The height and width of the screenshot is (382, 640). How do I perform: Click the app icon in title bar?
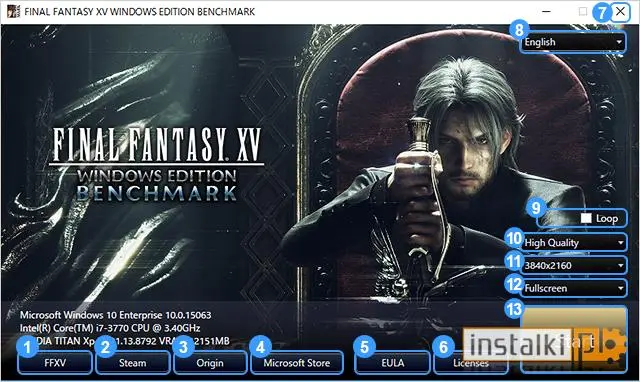pos(13,11)
